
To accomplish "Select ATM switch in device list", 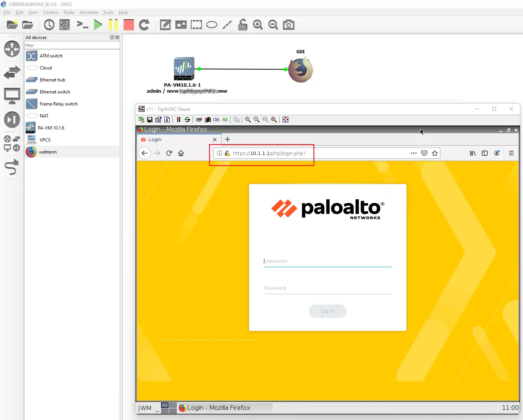I will click(72, 56).
